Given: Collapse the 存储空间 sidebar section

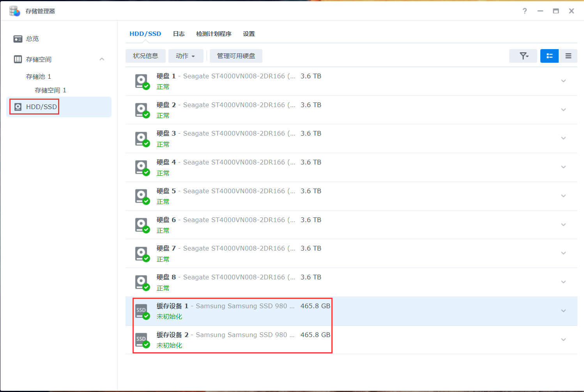Looking at the screenshot, I should point(102,59).
